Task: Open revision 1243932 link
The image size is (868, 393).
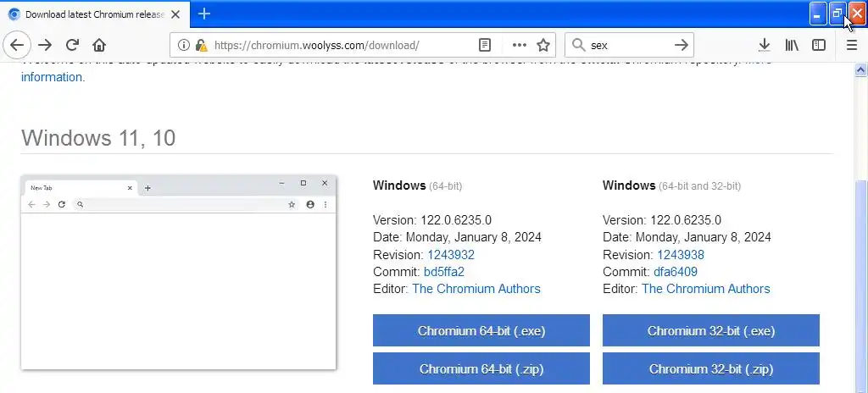Action: [451, 255]
